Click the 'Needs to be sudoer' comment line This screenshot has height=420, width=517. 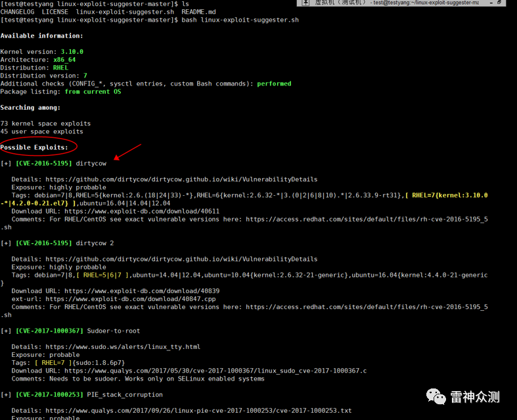click(x=138, y=379)
